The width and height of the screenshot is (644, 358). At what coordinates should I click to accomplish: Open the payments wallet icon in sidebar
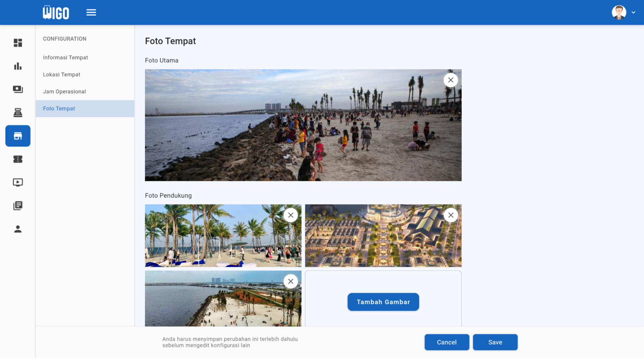pyautogui.click(x=18, y=89)
